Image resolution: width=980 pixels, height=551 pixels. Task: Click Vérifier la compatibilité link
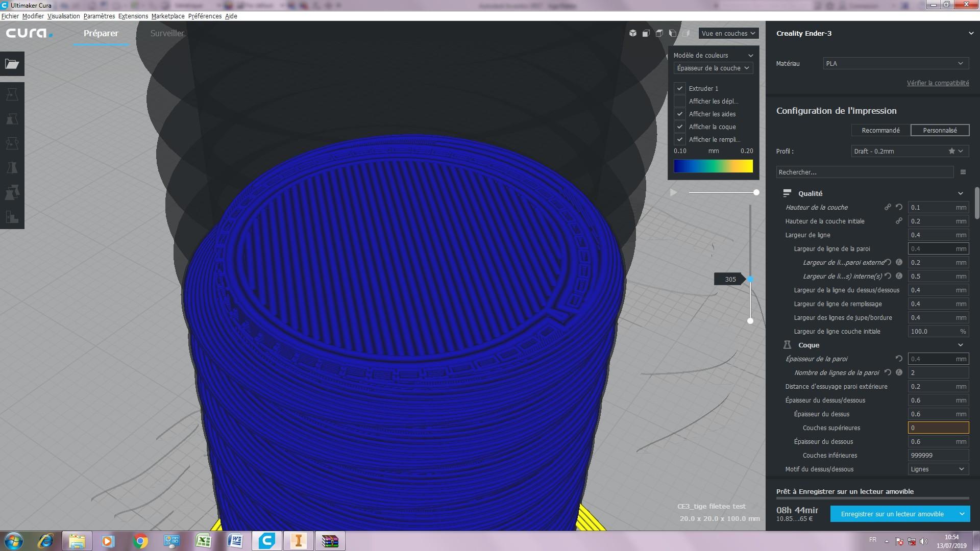(938, 83)
